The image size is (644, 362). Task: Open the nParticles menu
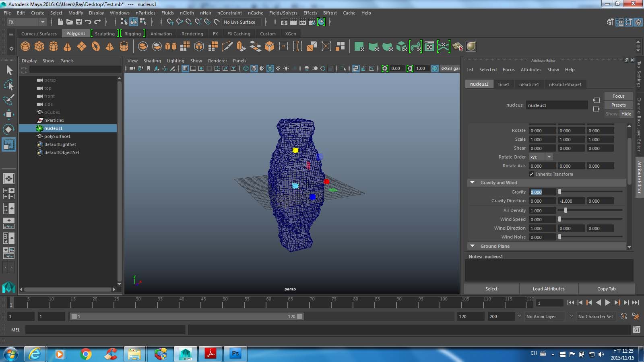coord(145,12)
